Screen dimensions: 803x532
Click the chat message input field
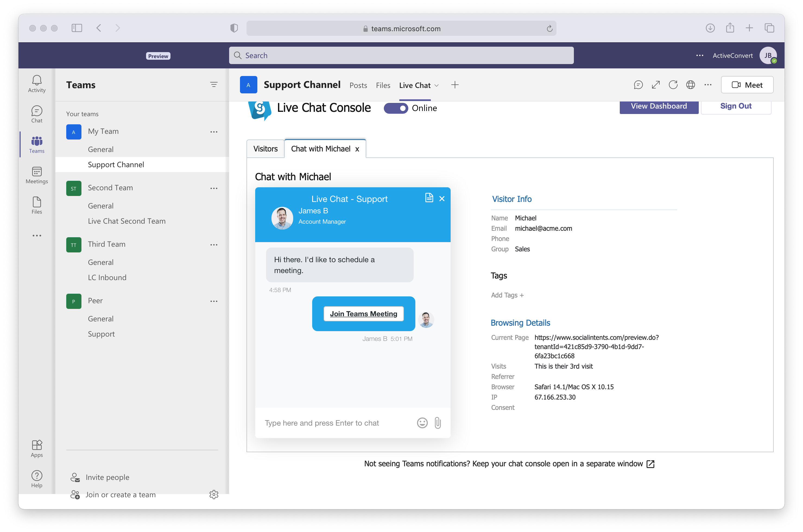(336, 423)
